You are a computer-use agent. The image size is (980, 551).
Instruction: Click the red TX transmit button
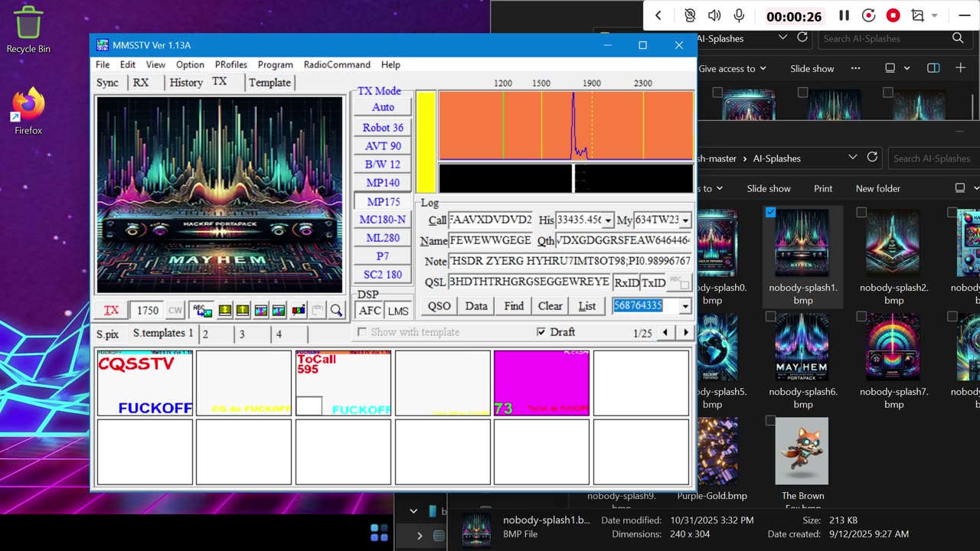pyautogui.click(x=112, y=310)
